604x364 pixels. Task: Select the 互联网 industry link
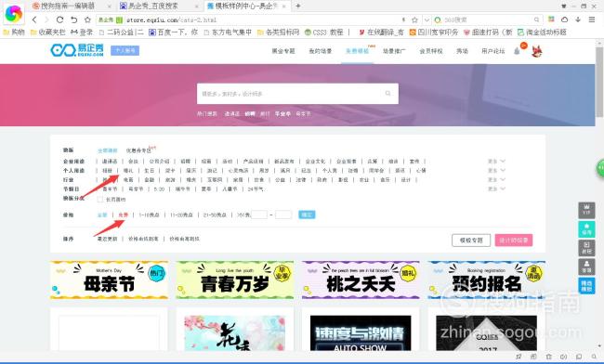tap(215, 180)
